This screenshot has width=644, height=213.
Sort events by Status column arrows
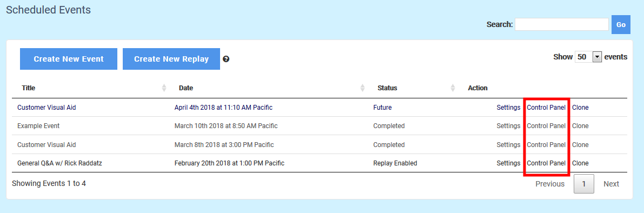[x=453, y=88]
